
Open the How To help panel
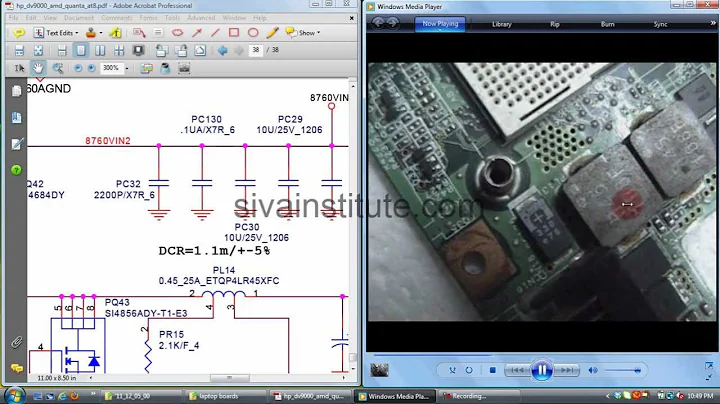pyautogui.click(x=17, y=170)
